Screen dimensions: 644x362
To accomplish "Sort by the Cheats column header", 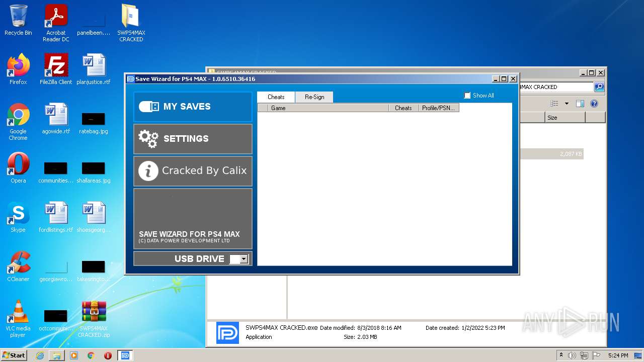I will [404, 108].
